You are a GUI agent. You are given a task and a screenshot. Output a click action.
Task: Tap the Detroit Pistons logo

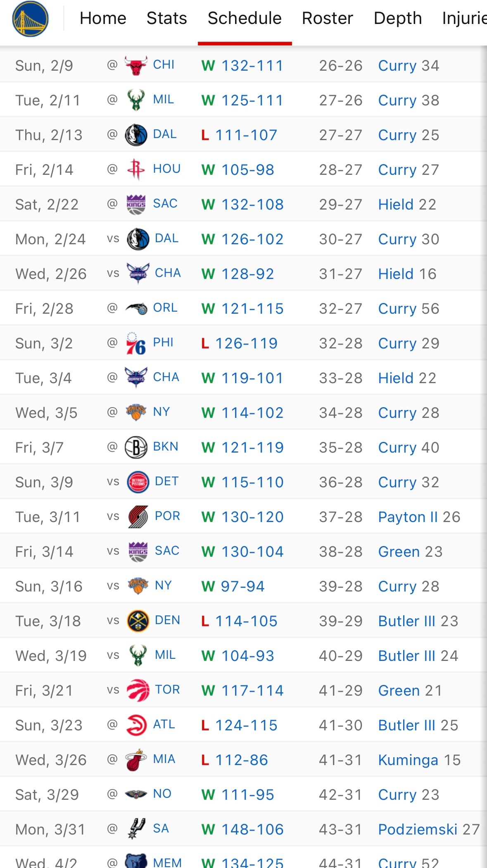coord(138,482)
